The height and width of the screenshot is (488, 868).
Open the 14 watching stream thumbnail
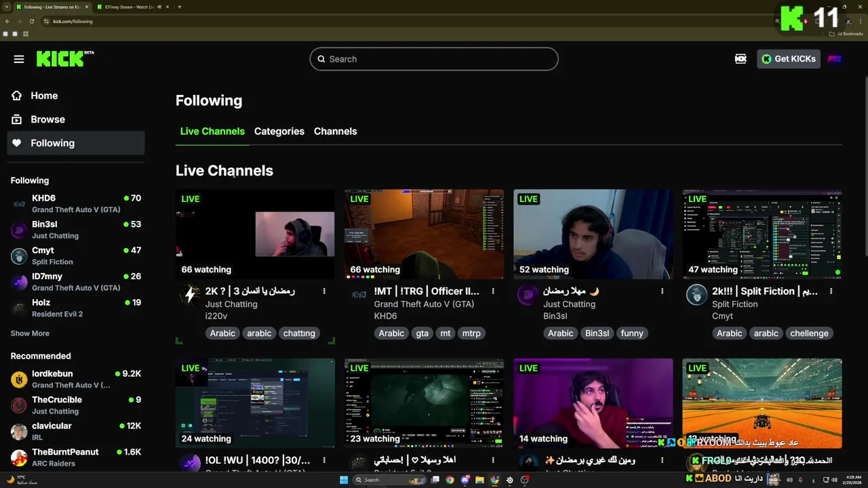[x=593, y=403]
